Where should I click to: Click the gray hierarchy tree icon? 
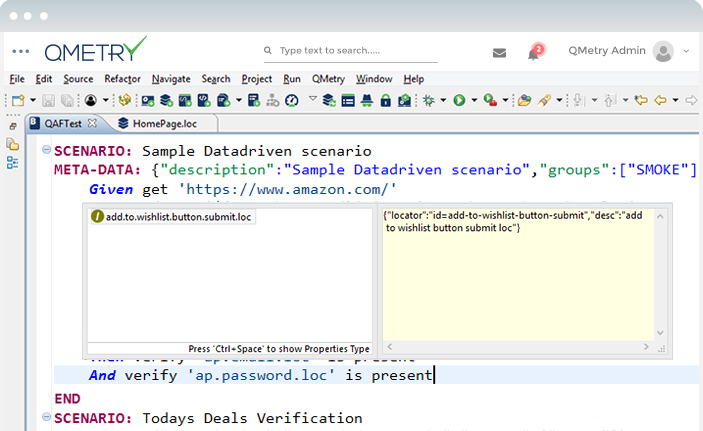pos(273,100)
